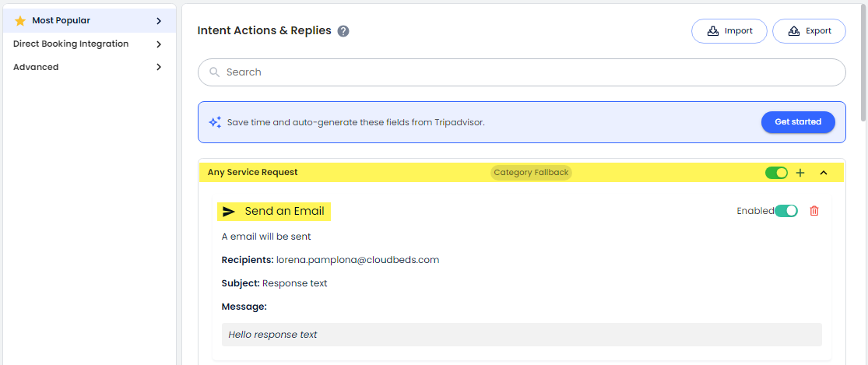
Task: Collapse the Any Service Request section
Action: tap(824, 173)
